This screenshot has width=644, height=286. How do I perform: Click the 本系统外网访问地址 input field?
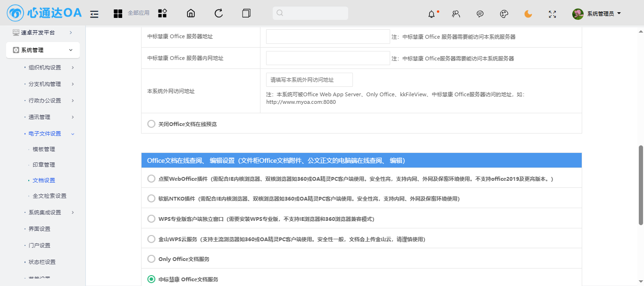(309, 80)
